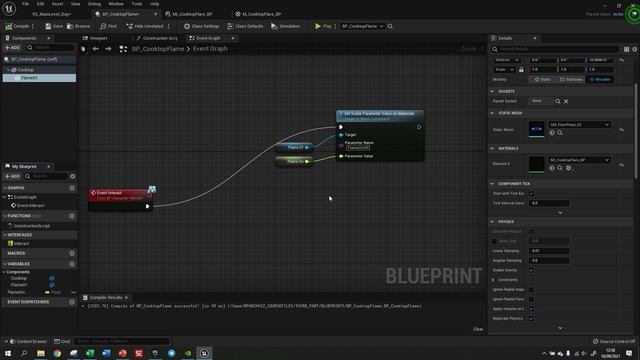
Task: Open material Element 0 dropdown
Action: click(579, 160)
